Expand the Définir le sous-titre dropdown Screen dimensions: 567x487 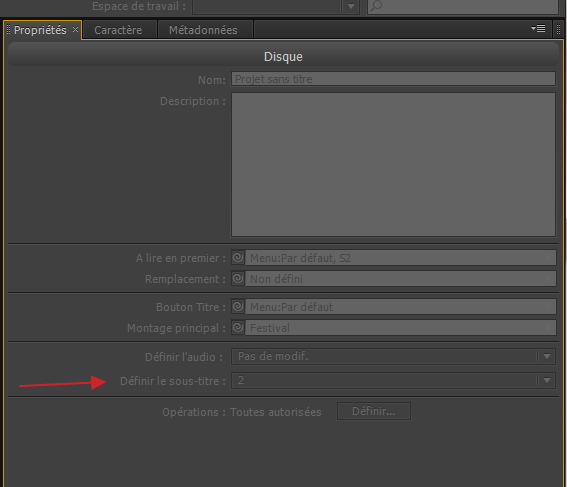pyautogui.click(x=393, y=380)
